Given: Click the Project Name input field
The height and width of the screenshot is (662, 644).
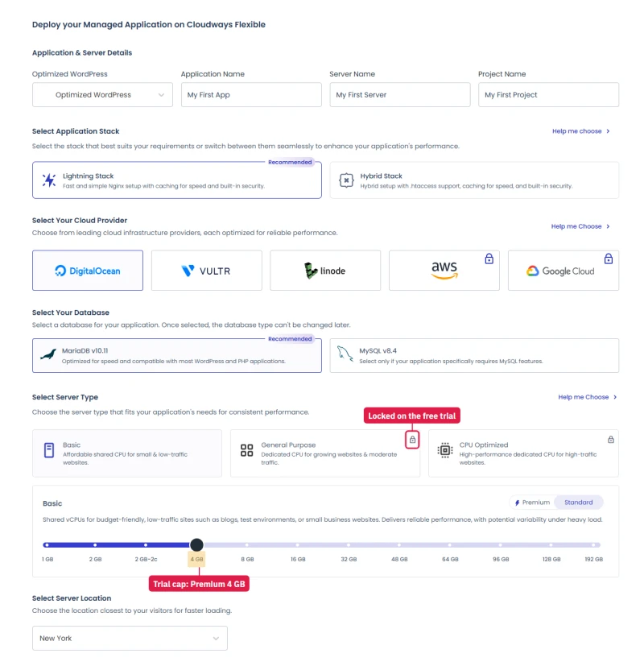Looking at the screenshot, I should (x=548, y=94).
